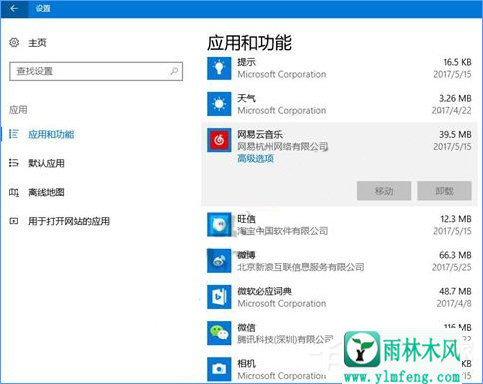The image size is (483, 384).
Task: Switch to 用于打开网站的应用 section
Action: tap(69, 221)
